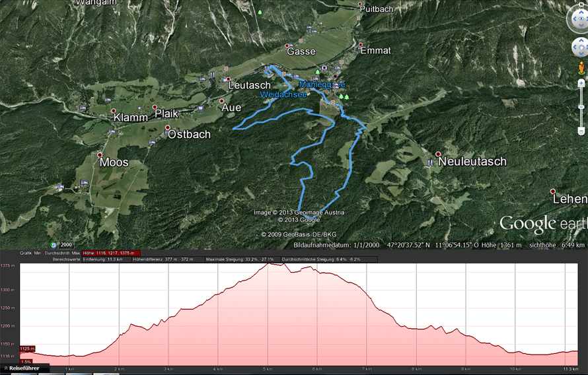Click the zoom out minus button

tap(581, 131)
